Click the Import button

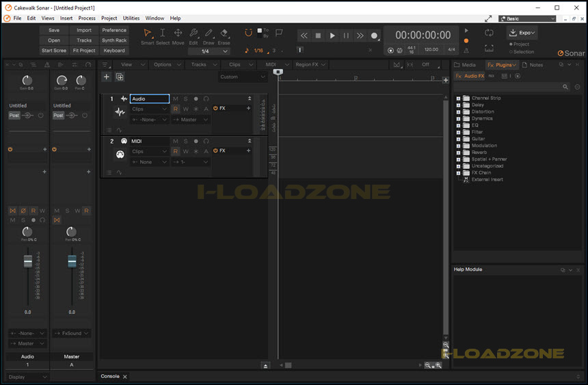click(84, 30)
